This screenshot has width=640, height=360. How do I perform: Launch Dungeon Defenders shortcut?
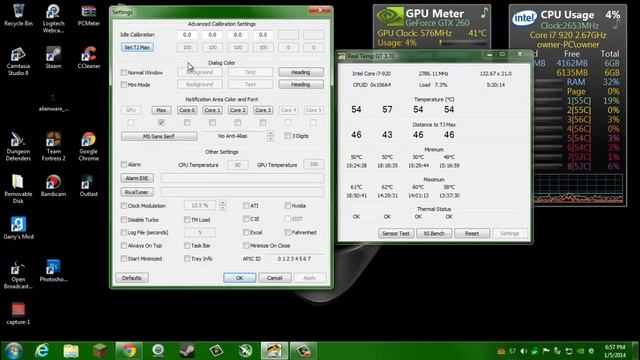tap(18, 146)
